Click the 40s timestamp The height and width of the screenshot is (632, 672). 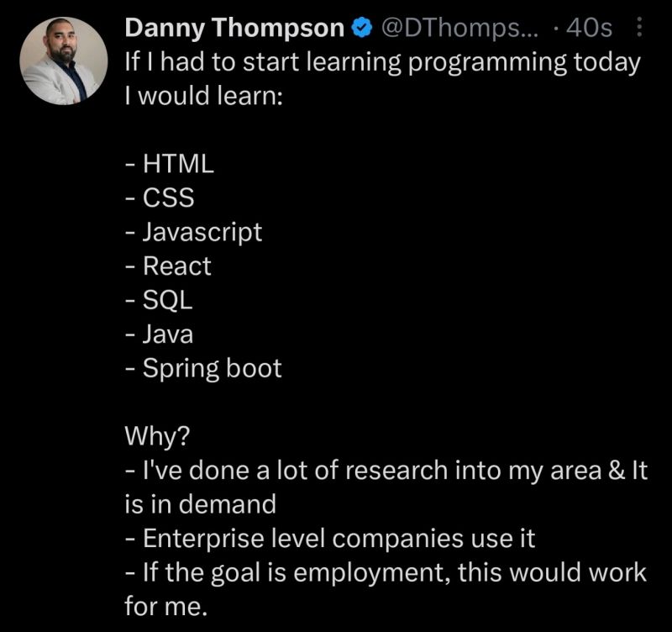tap(590, 29)
